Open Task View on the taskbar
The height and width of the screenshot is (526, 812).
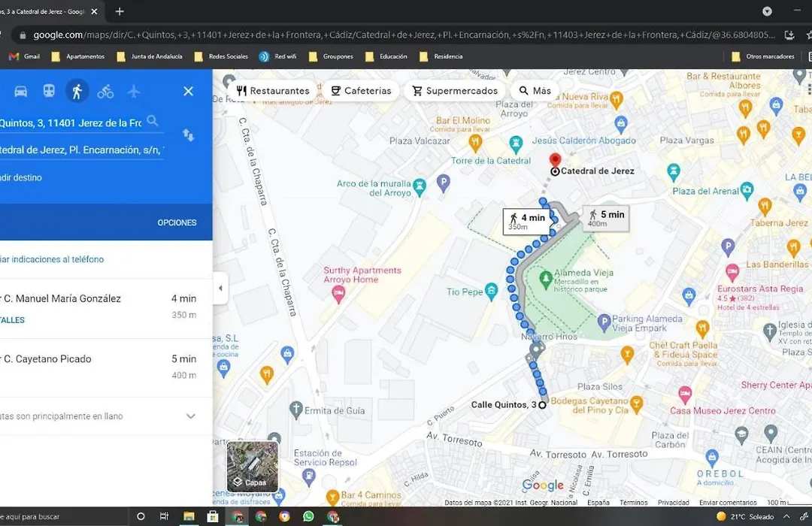pos(164,516)
